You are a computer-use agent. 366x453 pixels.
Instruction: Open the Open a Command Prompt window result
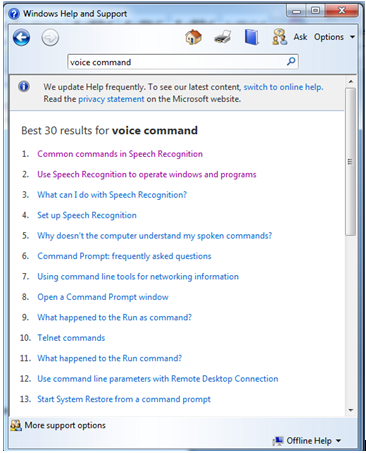click(103, 297)
